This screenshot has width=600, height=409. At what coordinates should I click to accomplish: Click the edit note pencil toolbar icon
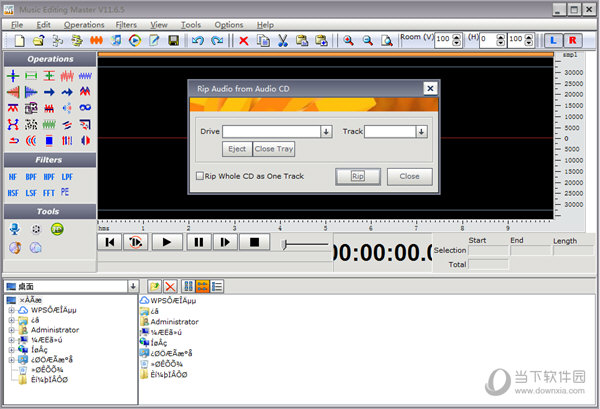coord(154,40)
